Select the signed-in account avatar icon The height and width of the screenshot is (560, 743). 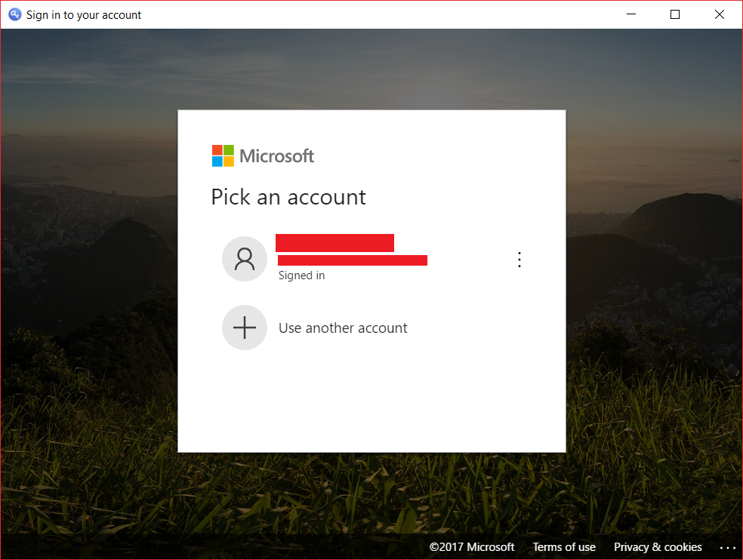click(245, 259)
